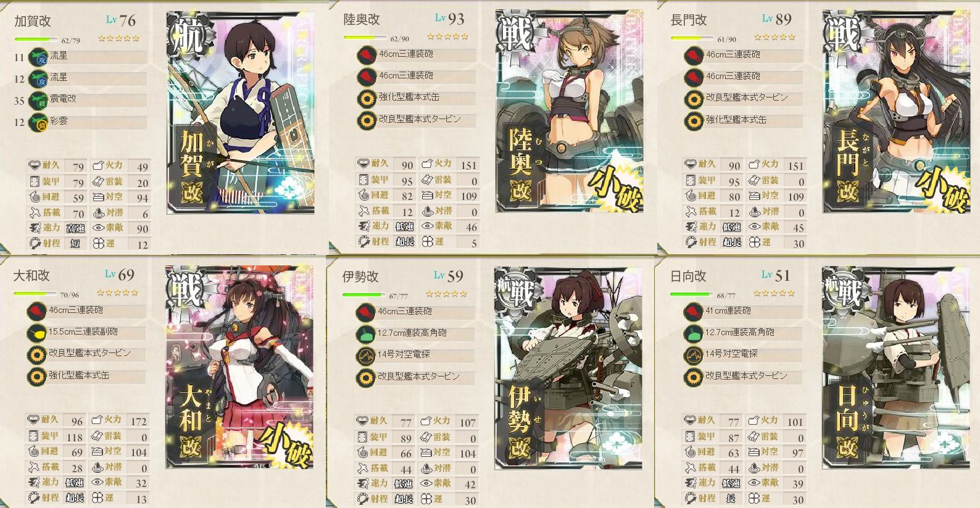The image size is (980, 508).
Task: Select Hyuga's 41cm連装砲 equipment slot
Action: (744, 311)
